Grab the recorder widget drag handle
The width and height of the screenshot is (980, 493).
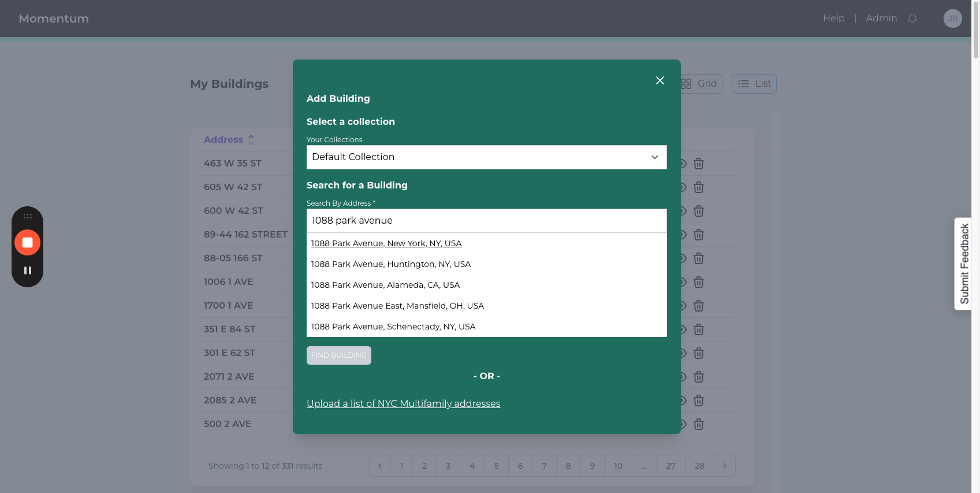27,216
